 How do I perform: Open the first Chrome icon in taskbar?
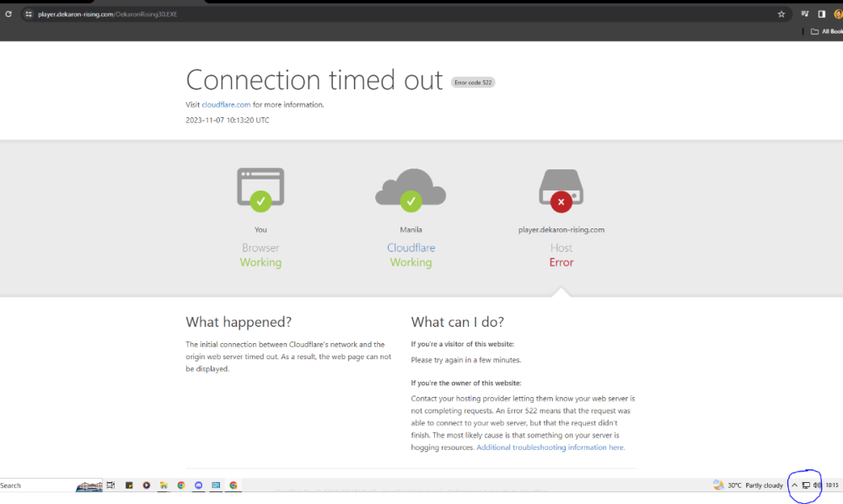click(x=181, y=485)
